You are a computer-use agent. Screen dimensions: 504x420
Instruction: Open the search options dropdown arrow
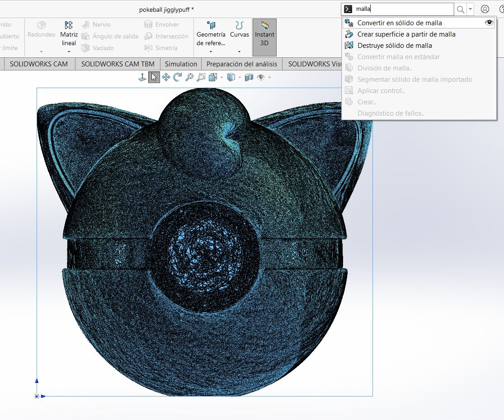[x=470, y=9]
